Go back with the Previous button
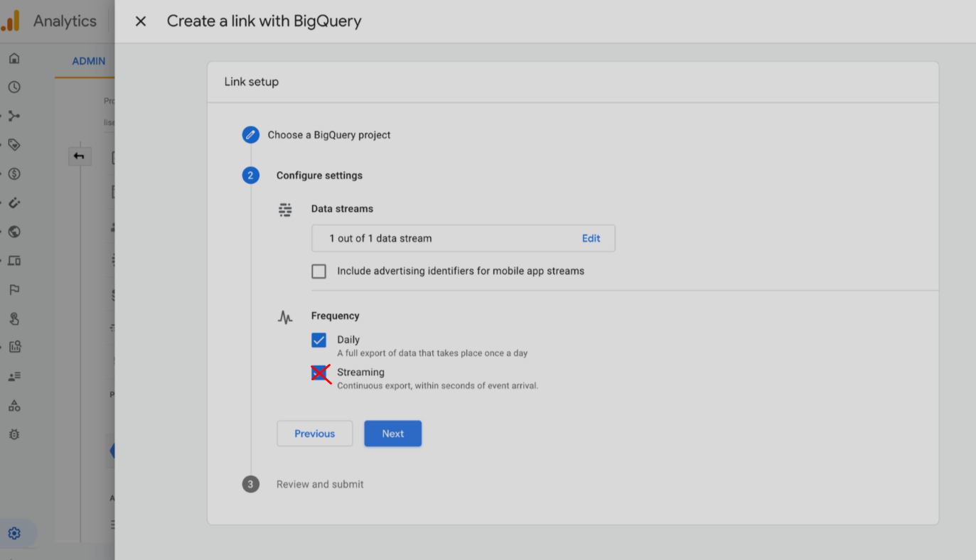 tap(314, 434)
